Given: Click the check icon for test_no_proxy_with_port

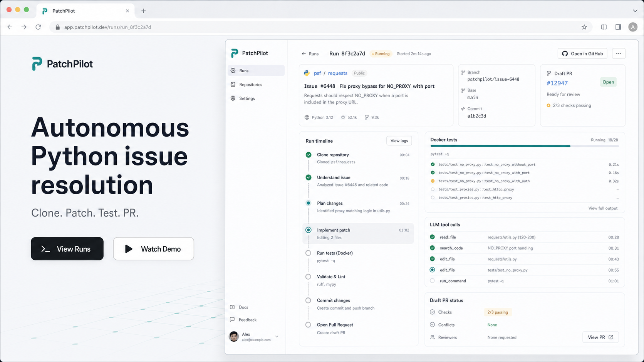Looking at the screenshot, I should (x=433, y=173).
